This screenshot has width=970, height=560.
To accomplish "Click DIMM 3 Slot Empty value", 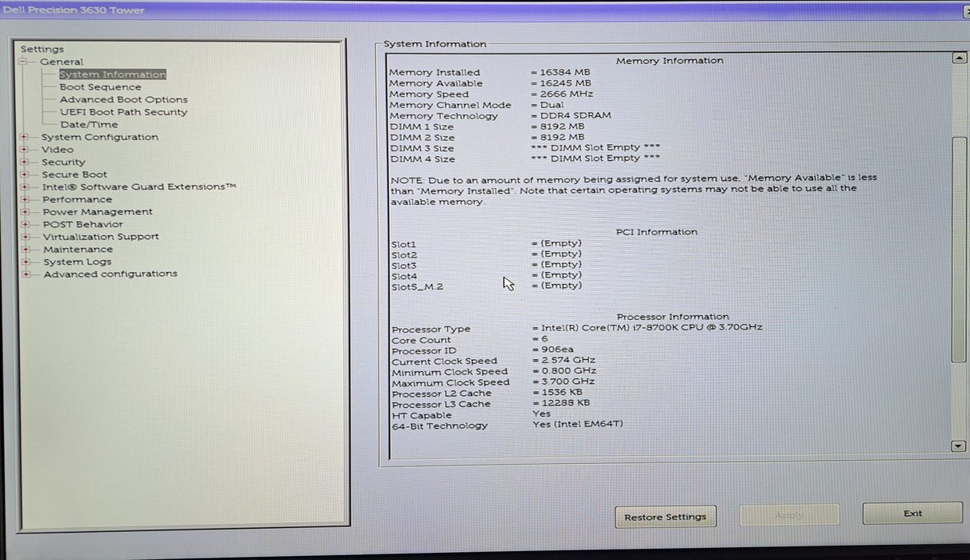I will (x=595, y=147).
